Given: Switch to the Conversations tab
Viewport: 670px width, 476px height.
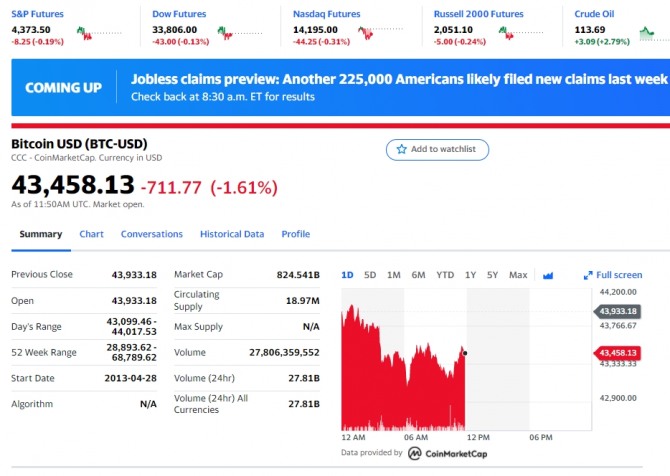Looking at the screenshot, I should (x=152, y=234).
